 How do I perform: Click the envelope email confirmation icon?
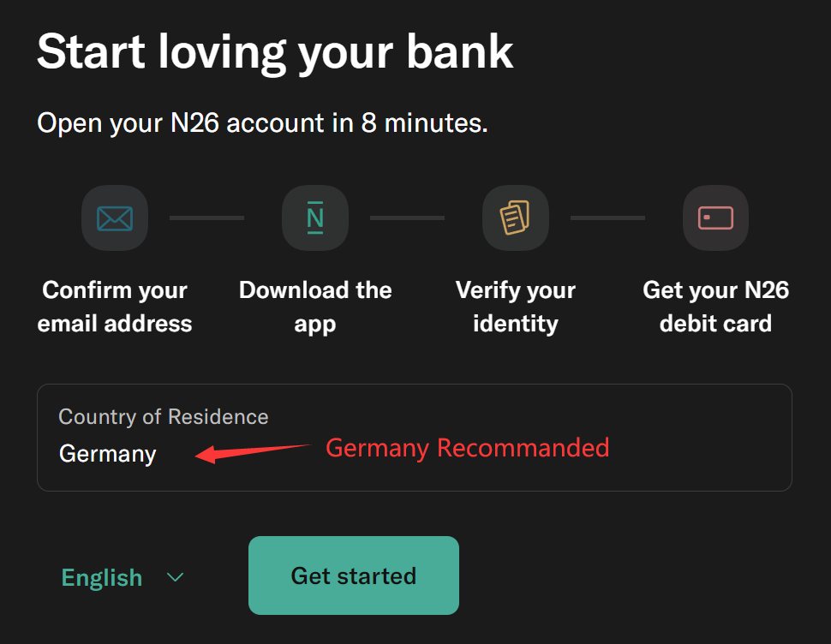(x=115, y=218)
